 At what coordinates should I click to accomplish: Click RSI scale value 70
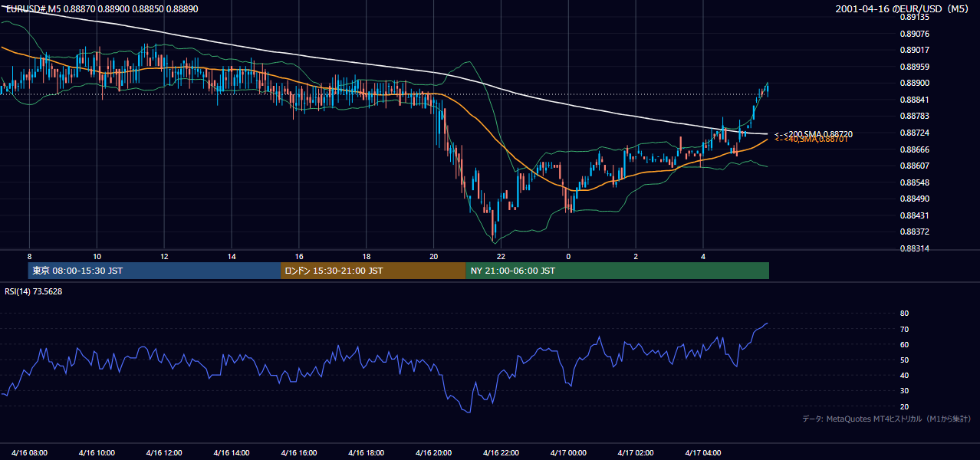[905, 329]
